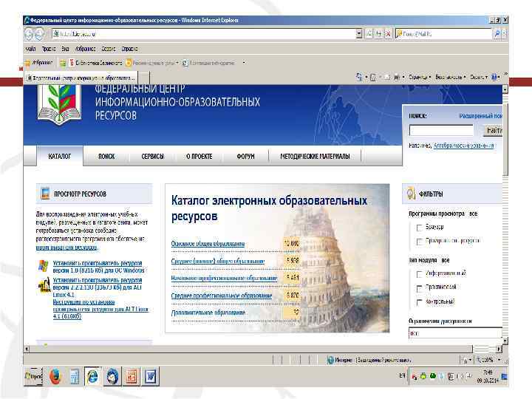Click the Show desktop icon by the clock

[505, 376]
